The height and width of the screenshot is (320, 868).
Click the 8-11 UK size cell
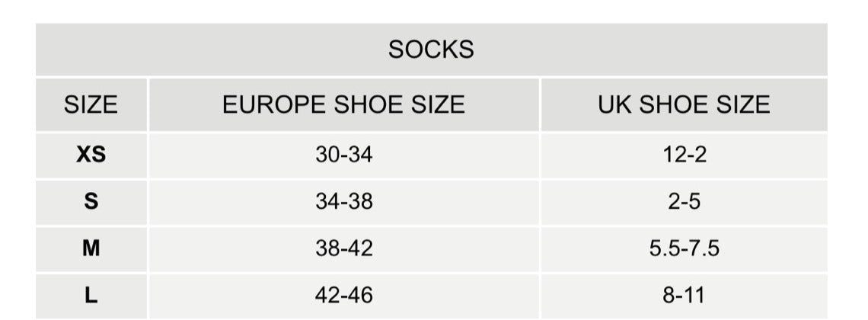pos(685,295)
